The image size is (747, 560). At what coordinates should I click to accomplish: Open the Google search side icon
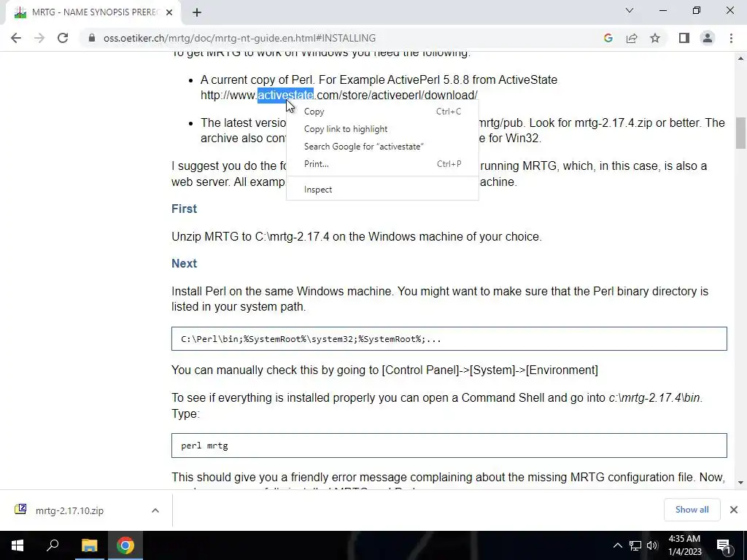608,38
